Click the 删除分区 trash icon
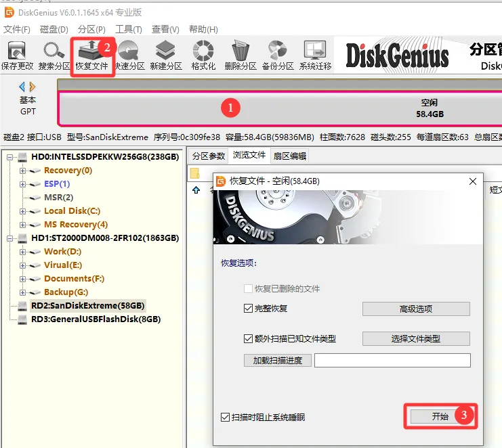This screenshot has width=502, height=448. 240,55
